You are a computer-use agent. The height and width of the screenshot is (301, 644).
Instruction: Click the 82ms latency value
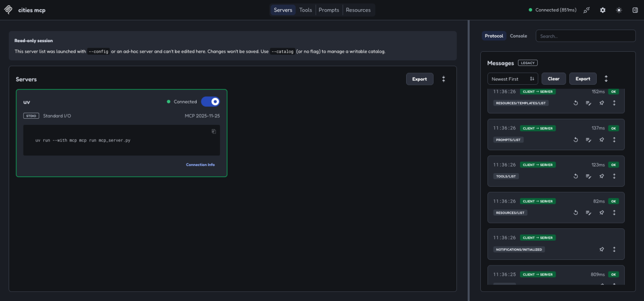[599, 202]
